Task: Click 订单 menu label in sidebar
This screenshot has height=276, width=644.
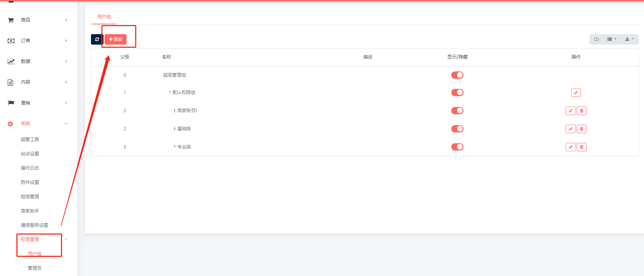Action: (x=25, y=41)
